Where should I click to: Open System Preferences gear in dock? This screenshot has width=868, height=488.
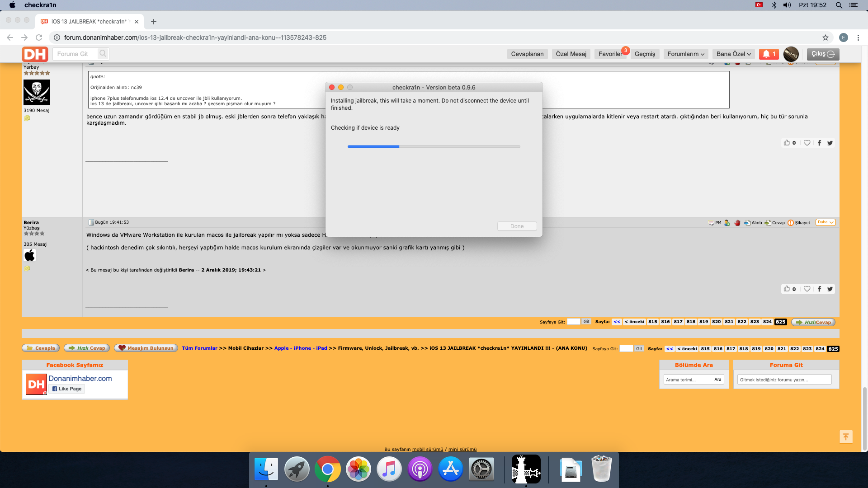(x=481, y=469)
